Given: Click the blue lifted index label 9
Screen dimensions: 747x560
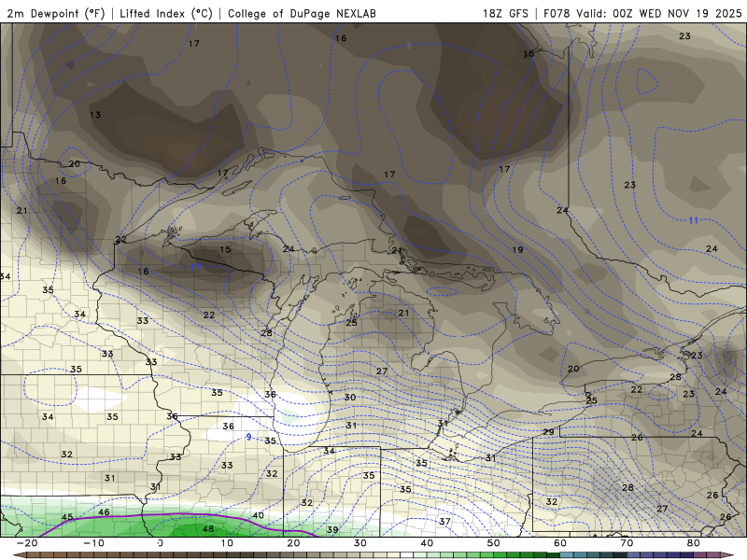Looking at the screenshot, I should tap(248, 437).
